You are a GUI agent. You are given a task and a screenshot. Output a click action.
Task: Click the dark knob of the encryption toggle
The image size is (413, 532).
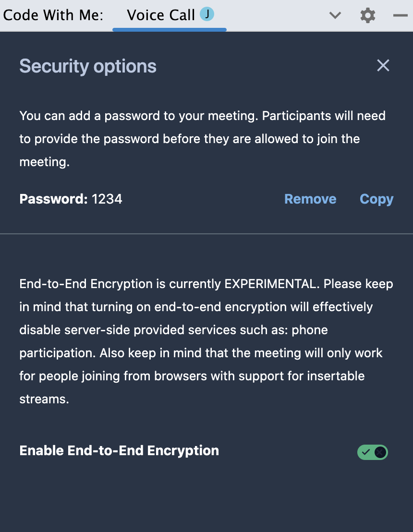pyautogui.click(x=380, y=452)
